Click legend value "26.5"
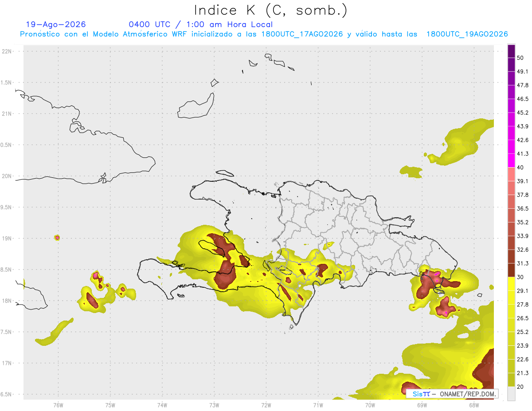Image resolution: width=532 pixels, height=411 pixels. (522, 318)
